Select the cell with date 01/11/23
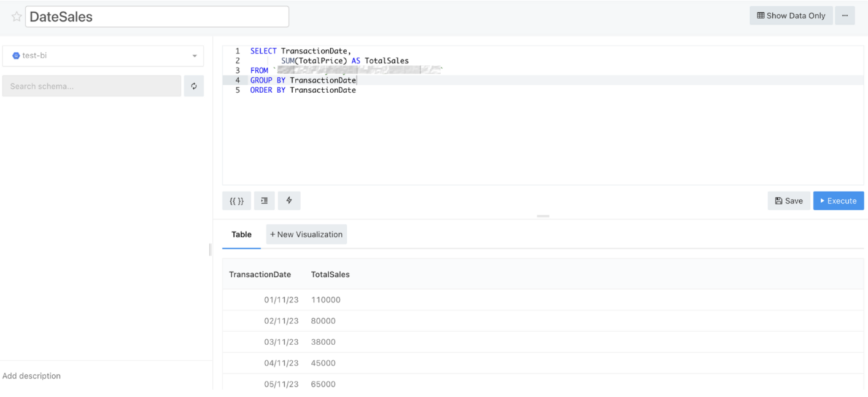 tap(281, 300)
